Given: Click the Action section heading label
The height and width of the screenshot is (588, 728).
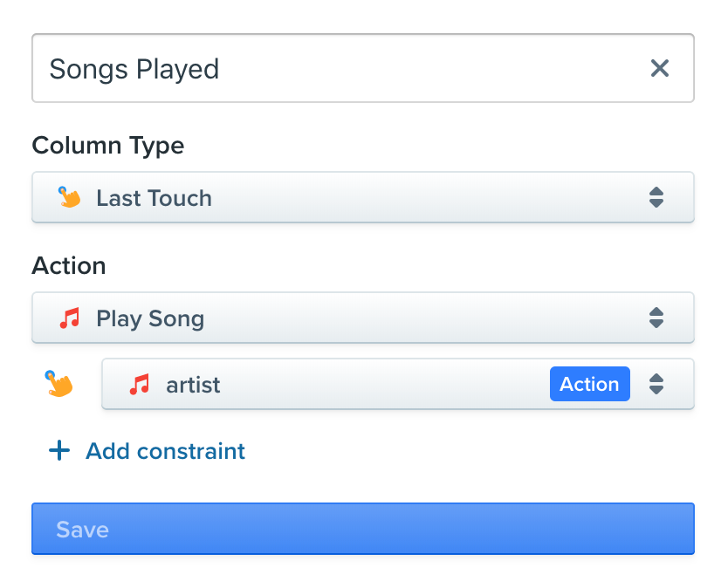Looking at the screenshot, I should tap(68, 265).
